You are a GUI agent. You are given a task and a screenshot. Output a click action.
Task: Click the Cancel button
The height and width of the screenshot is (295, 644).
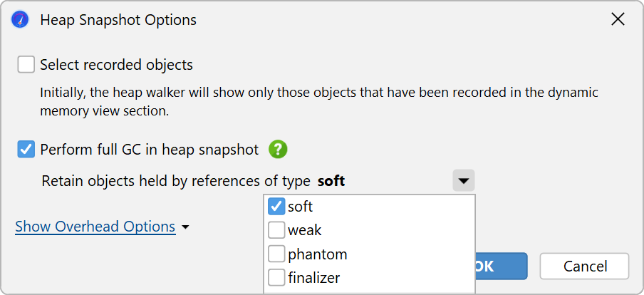pos(584,266)
